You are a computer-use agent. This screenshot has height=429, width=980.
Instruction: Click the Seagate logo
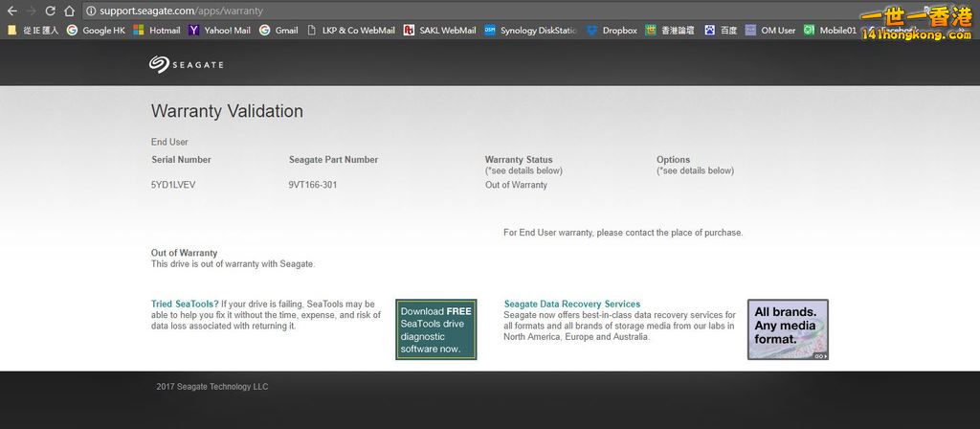tap(187, 64)
